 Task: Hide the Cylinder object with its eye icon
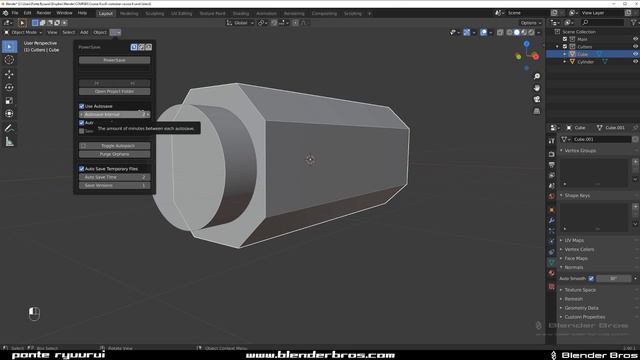pyautogui.click(x=635, y=62)
